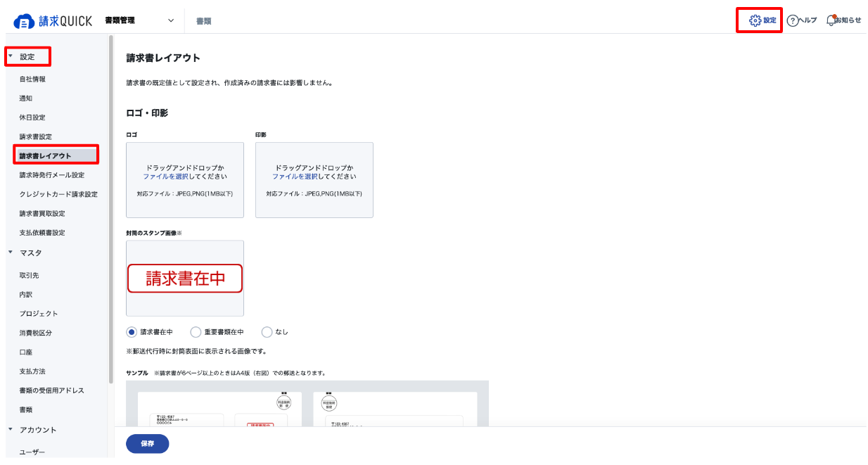The height and width of the screenshot is (465, 868).
Task: Click ファイルを選択 link in 印影 box
Action: tap(295, 177)
